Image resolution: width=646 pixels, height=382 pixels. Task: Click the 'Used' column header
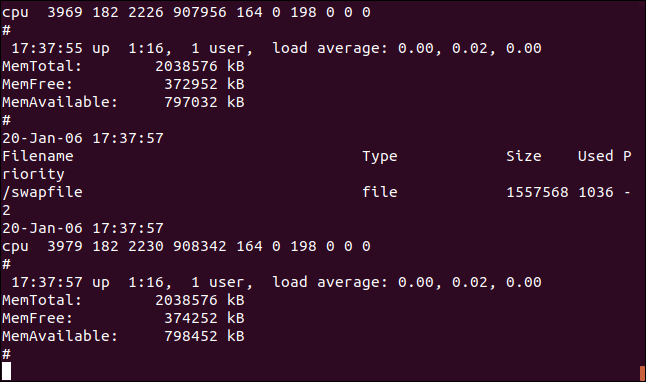point(595,156)
